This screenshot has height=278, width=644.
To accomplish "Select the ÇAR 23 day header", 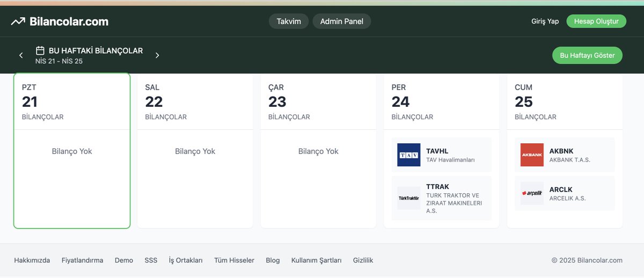I will (318, 102).
